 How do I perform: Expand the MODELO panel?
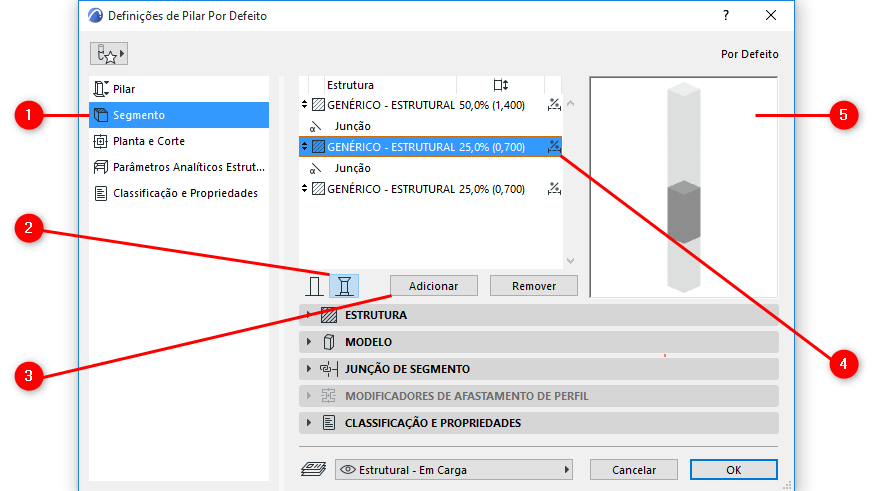pyautogui.click(x=538, y=342)
